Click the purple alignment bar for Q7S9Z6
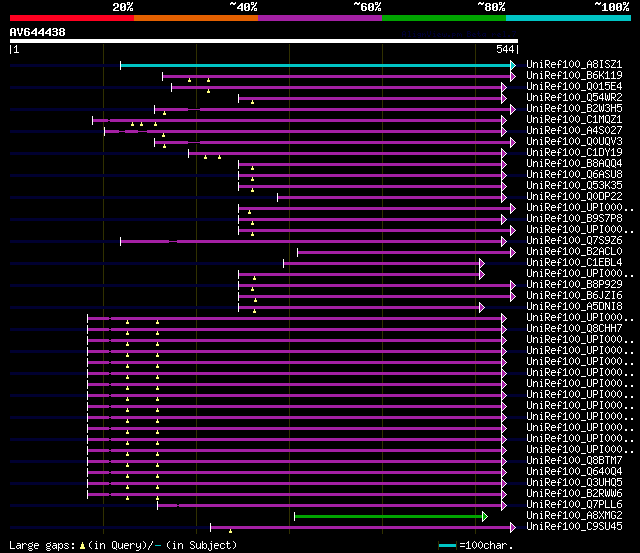This screenshot has height=553, width=640. pos(311,242)
